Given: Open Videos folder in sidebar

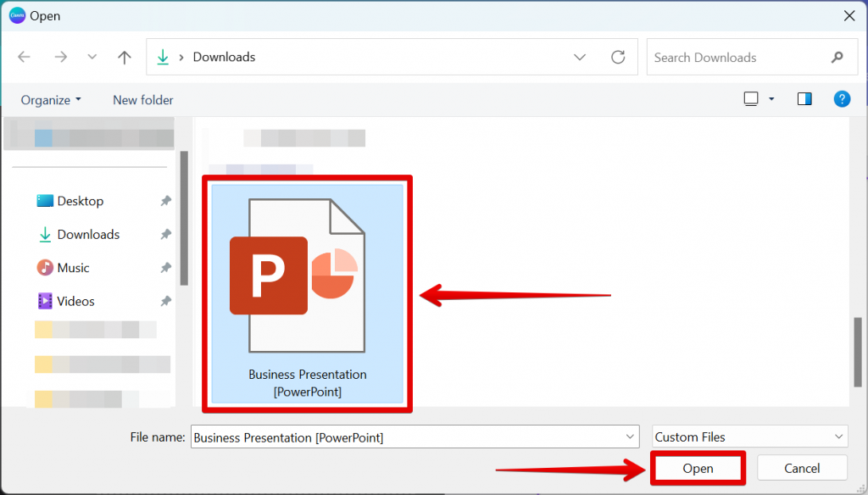Looking at the screenshot, I should click(x=75, y=301).
